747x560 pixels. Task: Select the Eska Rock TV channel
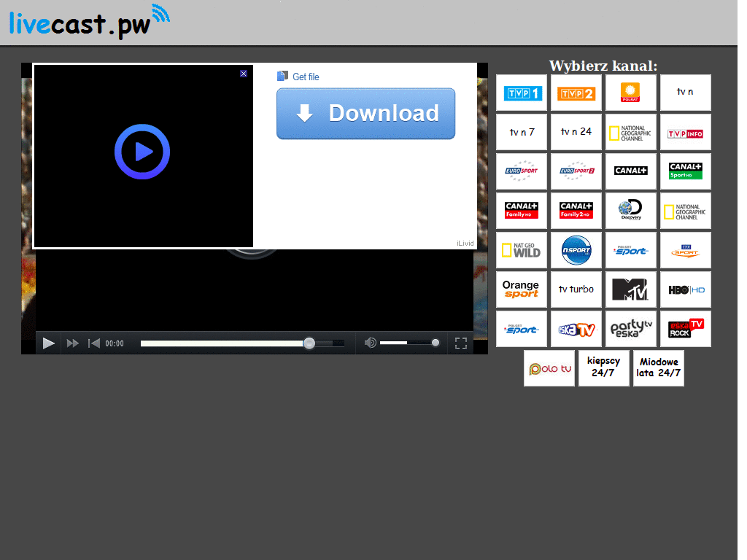coord(686,329)
